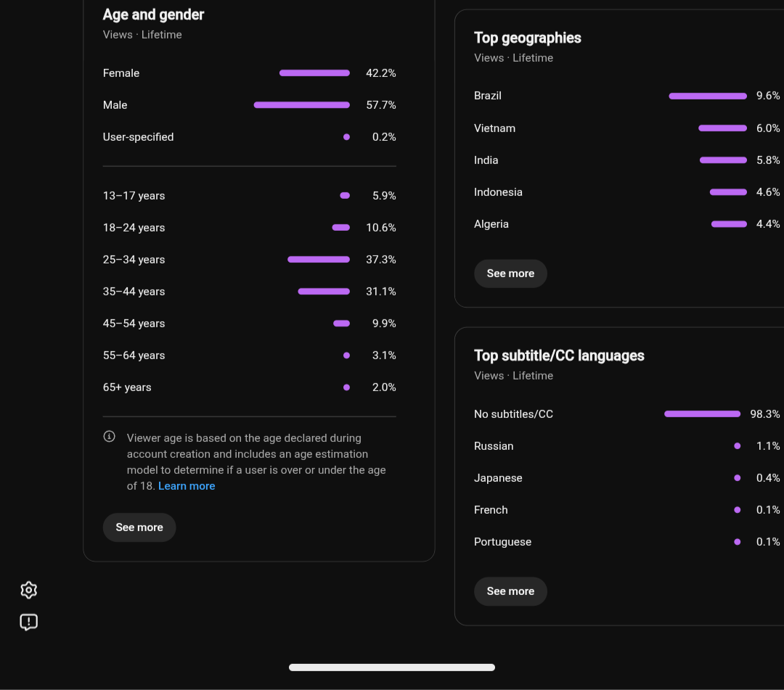Click the Female percentage bar
The height and width of the screenshot is (690, 784).
(314, 73)
